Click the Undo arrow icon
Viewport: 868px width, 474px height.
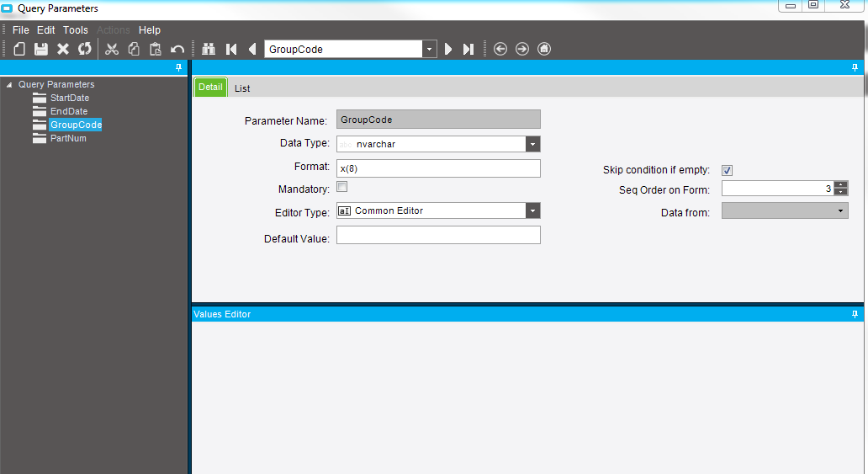tap(177, 50)
